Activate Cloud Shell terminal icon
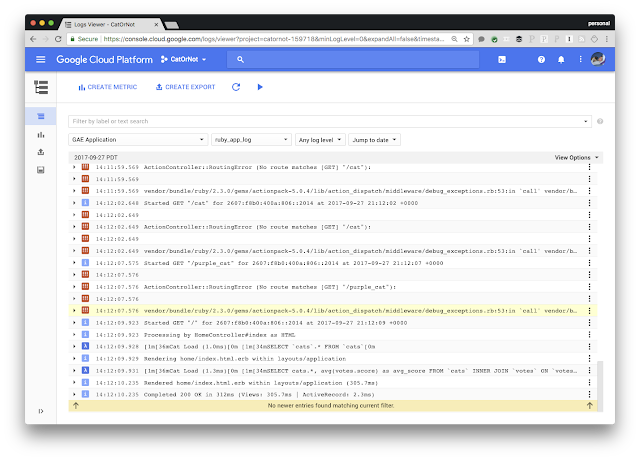This screenshot has width=640, height=460. (502, 60)
